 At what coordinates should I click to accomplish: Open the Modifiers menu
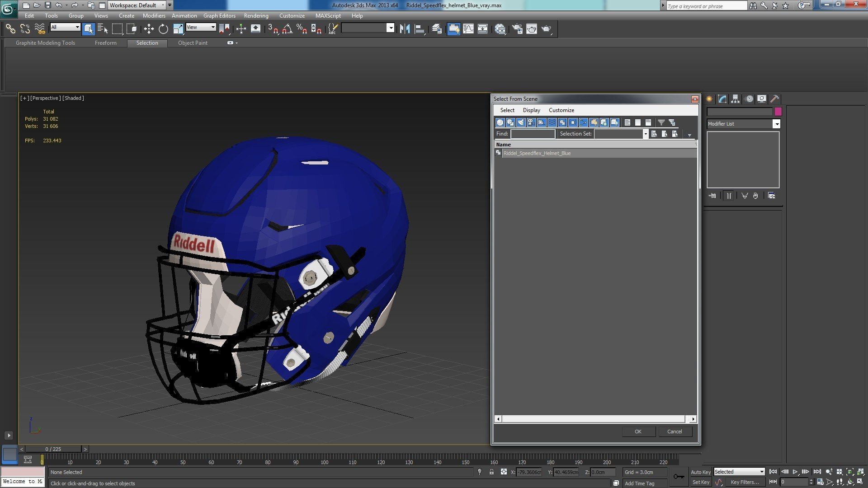click(x=154, y=16)
